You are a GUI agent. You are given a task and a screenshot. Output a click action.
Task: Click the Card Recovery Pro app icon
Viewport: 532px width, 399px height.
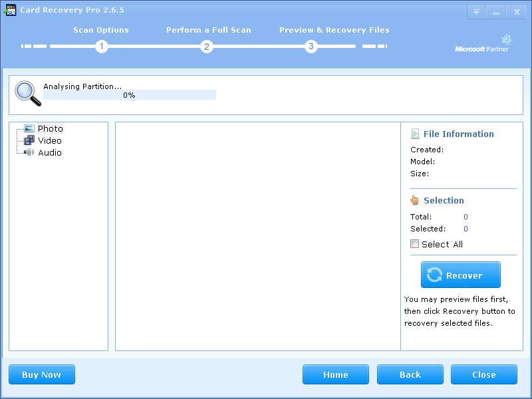10,10
